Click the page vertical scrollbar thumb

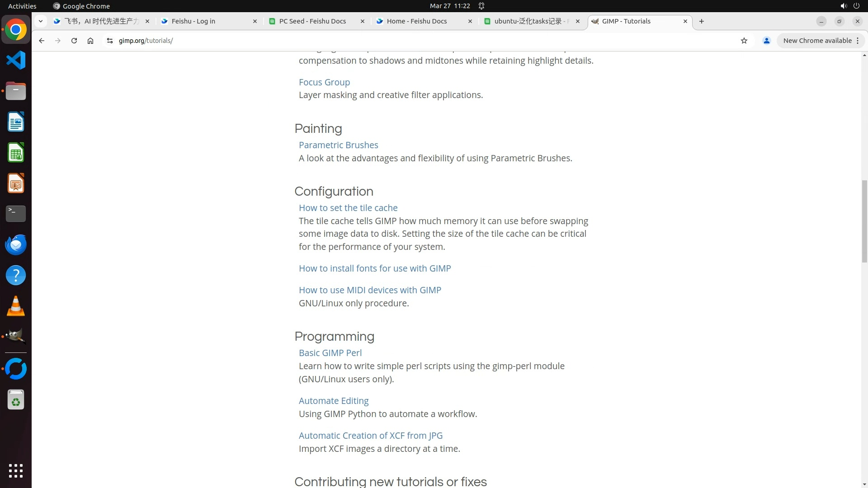tap(864, 221)
